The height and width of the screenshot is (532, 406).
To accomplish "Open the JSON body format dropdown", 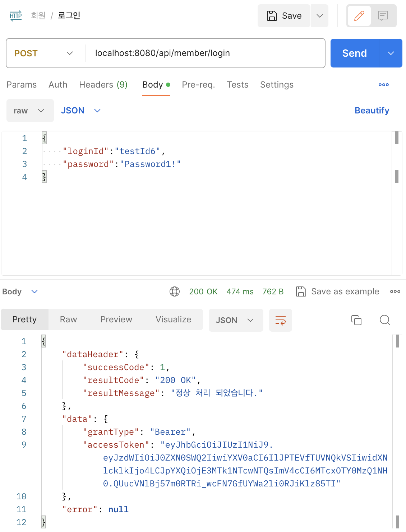I will click(81, 111).
